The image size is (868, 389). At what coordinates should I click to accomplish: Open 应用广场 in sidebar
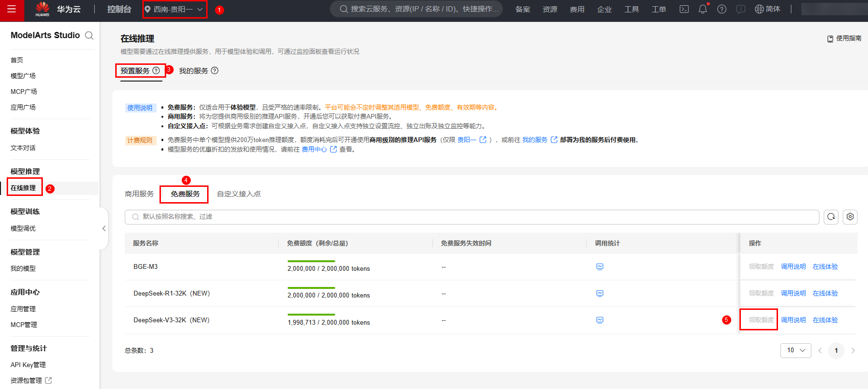(23, 107)
